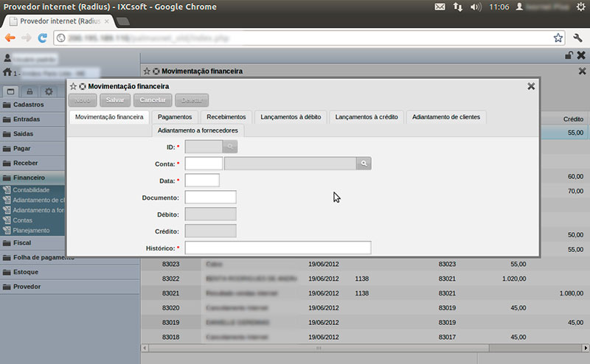Open a new browser tab
This screenshot has width=590, height=364.
123,21
